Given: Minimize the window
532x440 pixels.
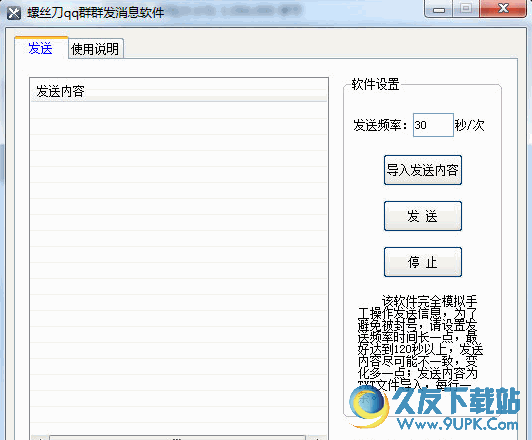Looking at the screenshot, I should [439, 9].
